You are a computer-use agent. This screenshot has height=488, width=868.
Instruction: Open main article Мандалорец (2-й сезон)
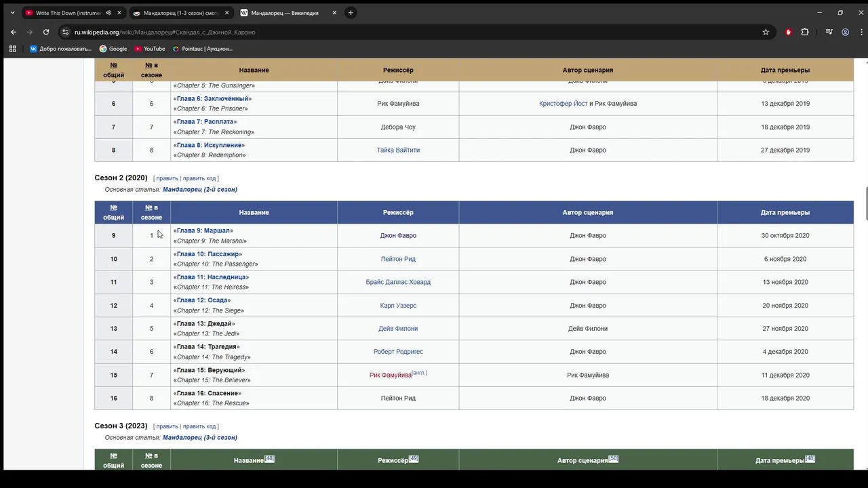200,190
